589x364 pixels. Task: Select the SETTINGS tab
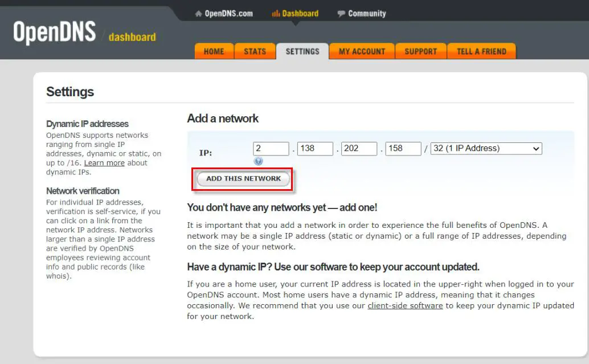pyautogui.click(x=302, y=51)
